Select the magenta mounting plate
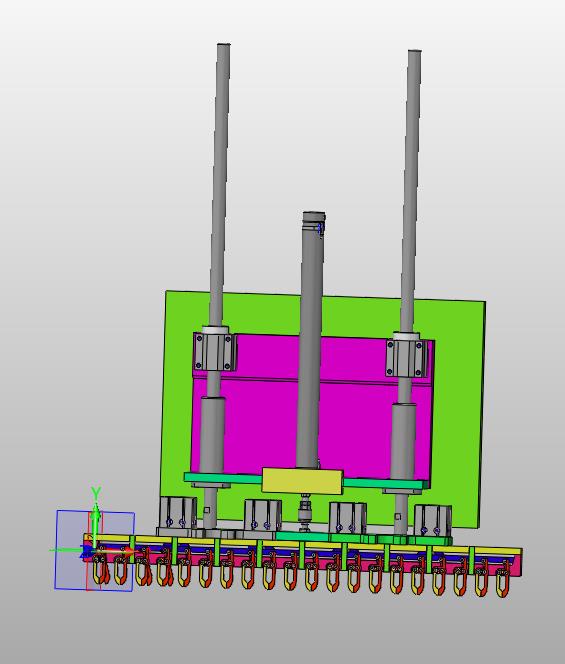The height and width of the screenshot is (664, 565). [x=263, y=423]
